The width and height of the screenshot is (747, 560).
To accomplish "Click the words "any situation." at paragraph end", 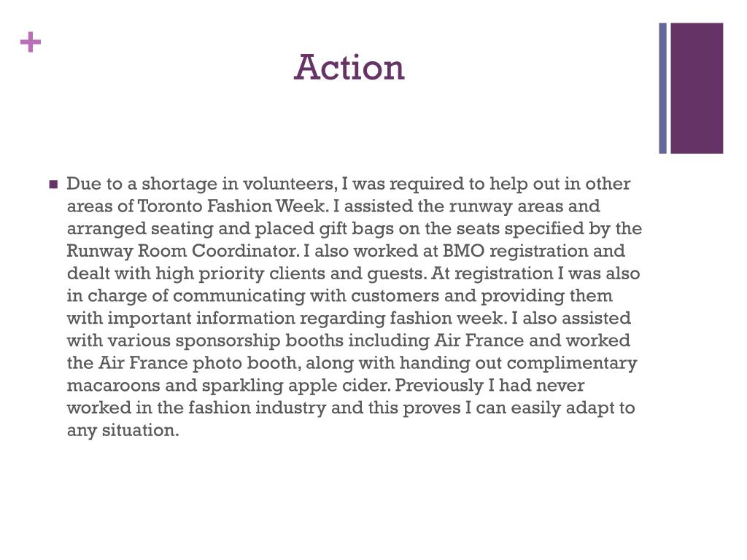I will click(123, 430).
